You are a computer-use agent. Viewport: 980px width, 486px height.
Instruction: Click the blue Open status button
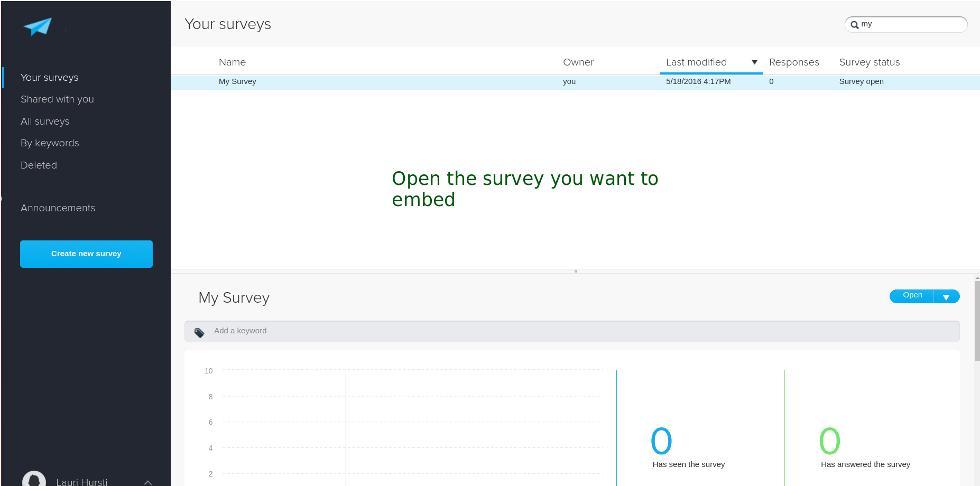[912, 296]
